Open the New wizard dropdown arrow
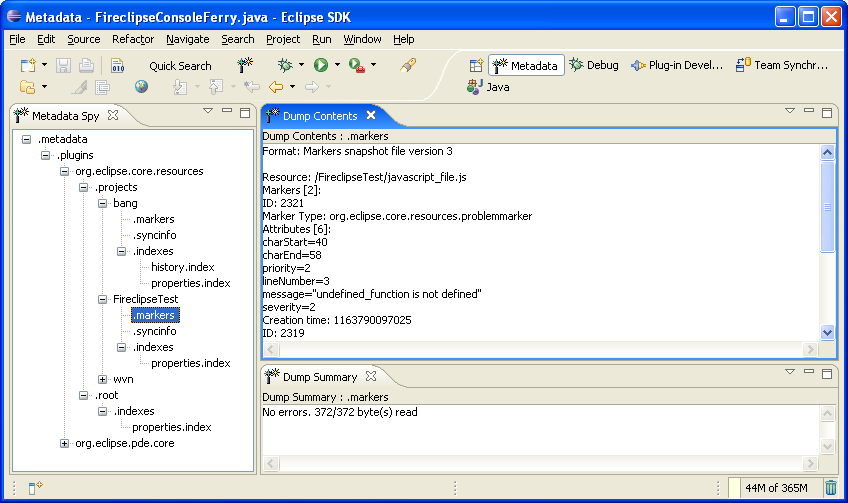The width and height of the screenshot is (848, 503). [44, 65]
